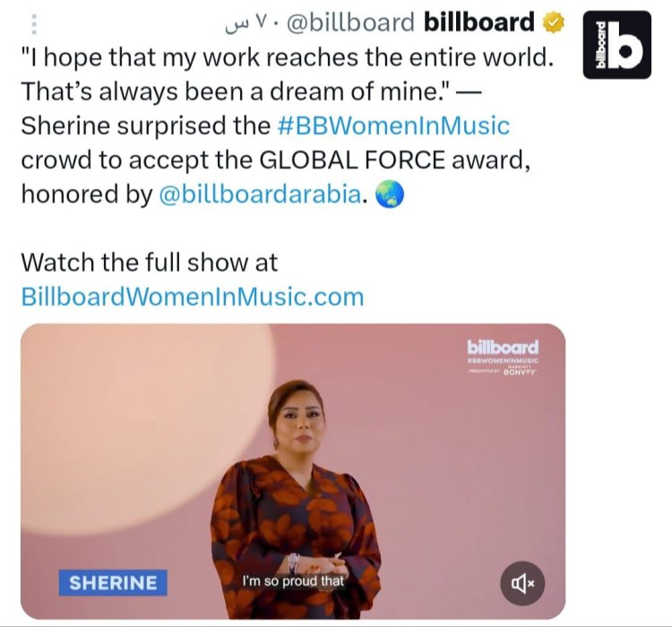The height and width of the screenshot is (627, 672).
Task: Open the @billboardarabia mention
Action: click(x=261, y=194)
